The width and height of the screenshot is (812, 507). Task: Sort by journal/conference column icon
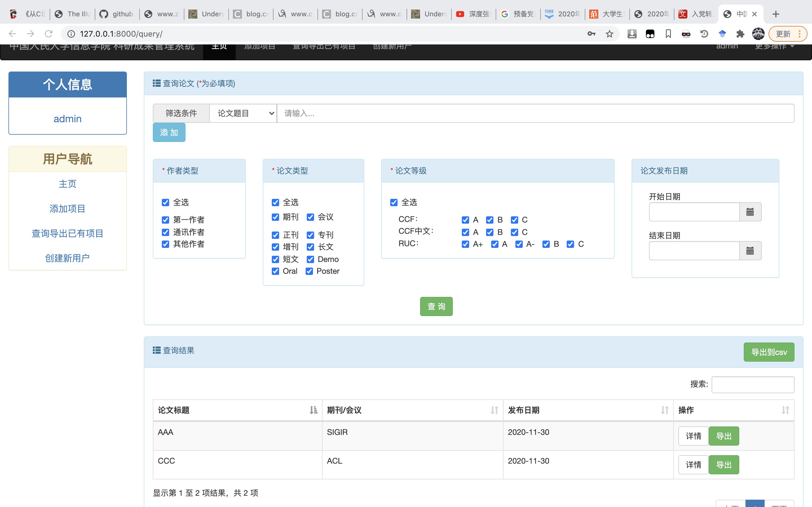coord(494,410)
